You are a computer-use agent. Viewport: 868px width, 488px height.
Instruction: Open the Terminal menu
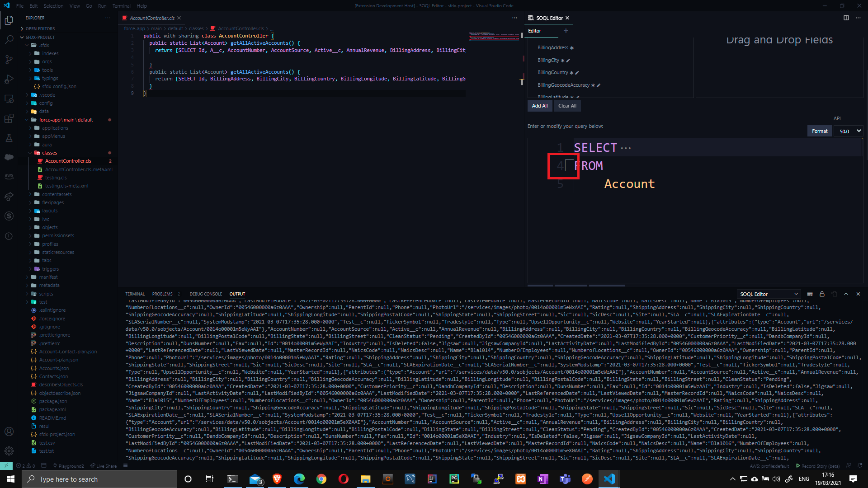(121, 6)
